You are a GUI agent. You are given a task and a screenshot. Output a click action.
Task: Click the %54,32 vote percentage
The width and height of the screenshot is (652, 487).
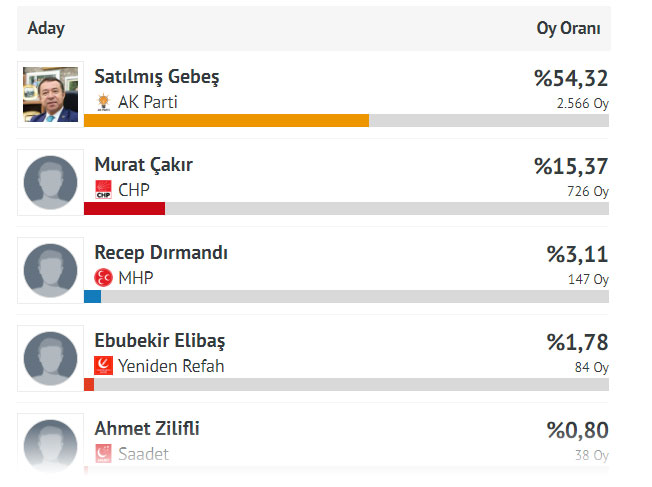point(570,79)
